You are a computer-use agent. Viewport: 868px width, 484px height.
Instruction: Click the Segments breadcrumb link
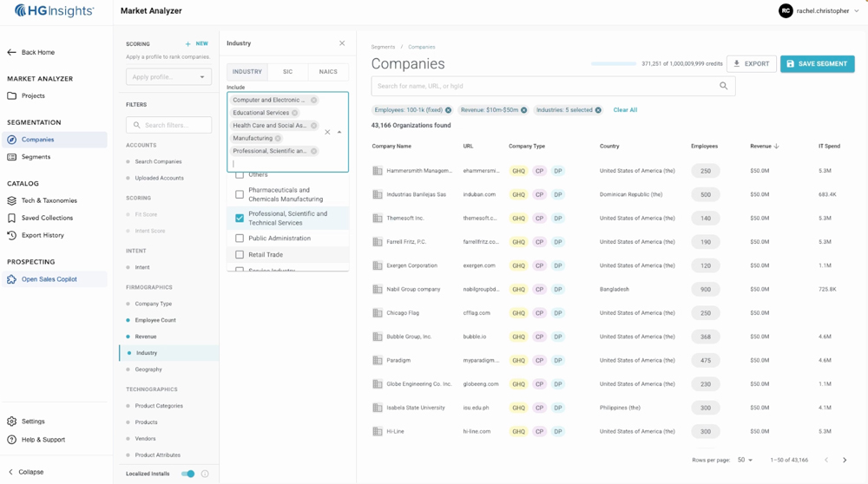pyautogui.click(x=383, y=47)
